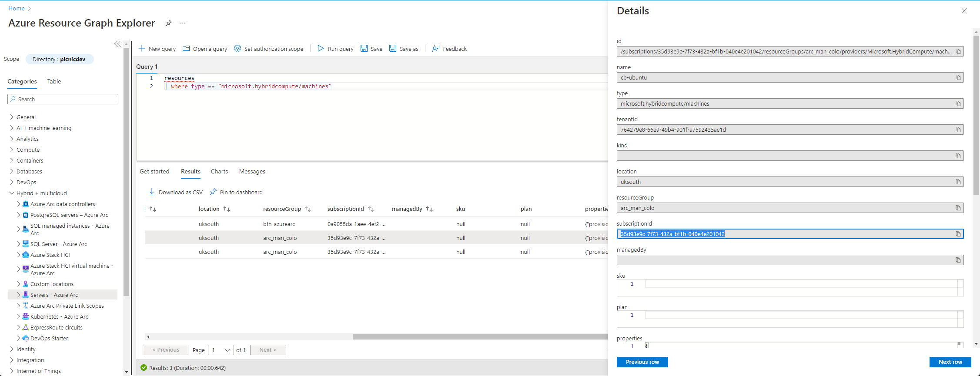Select the Azure Stack HCI icon
This screenshot has width=980, height=376.
pos(26,255)
